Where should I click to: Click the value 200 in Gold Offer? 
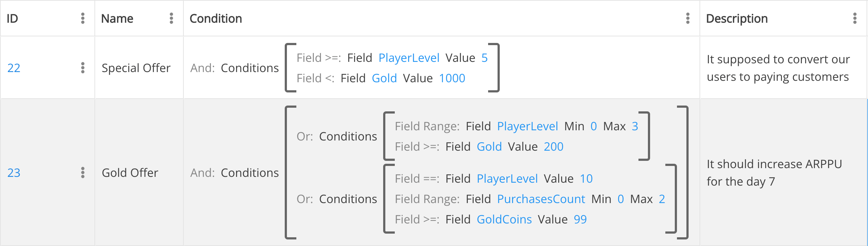(553, 147)
